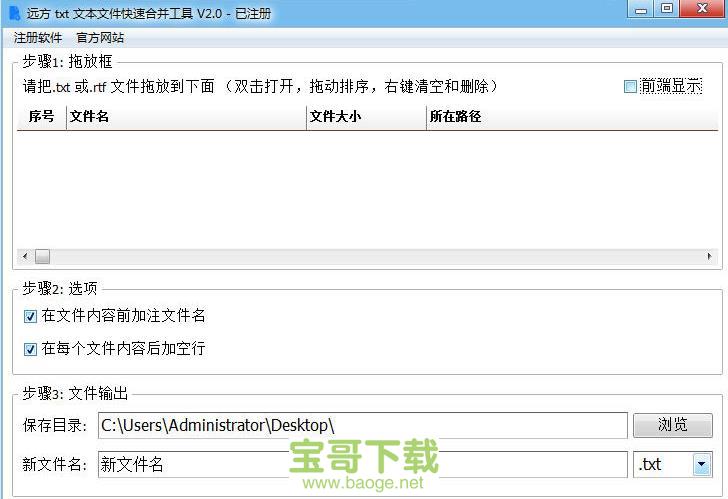
Task: Maximize the merge tool window
Action: point(667,9)
